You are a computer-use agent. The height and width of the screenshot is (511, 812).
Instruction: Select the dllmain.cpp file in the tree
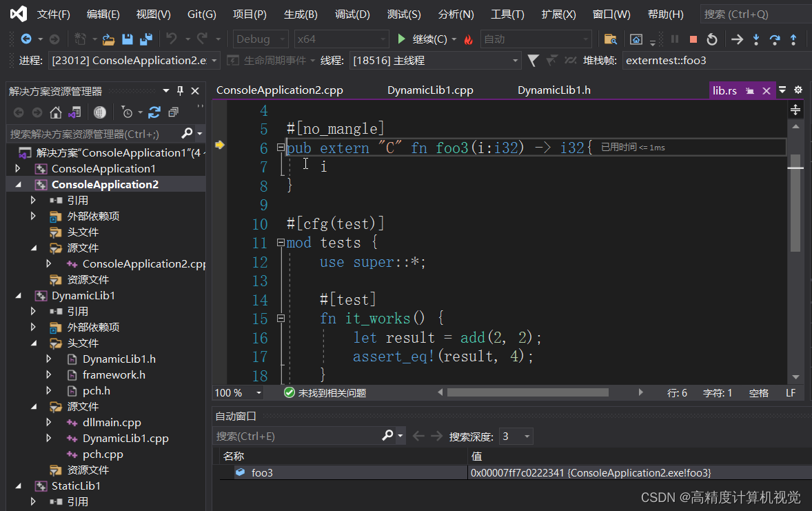pos(112,422)
